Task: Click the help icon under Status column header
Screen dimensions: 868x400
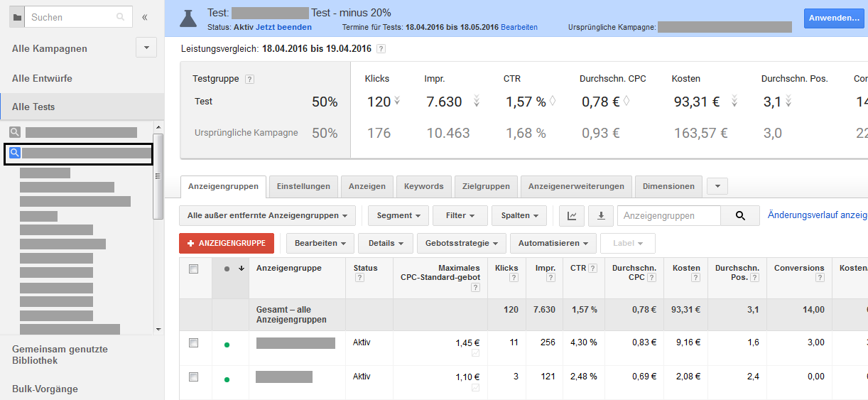Action: tap(359, 278)
